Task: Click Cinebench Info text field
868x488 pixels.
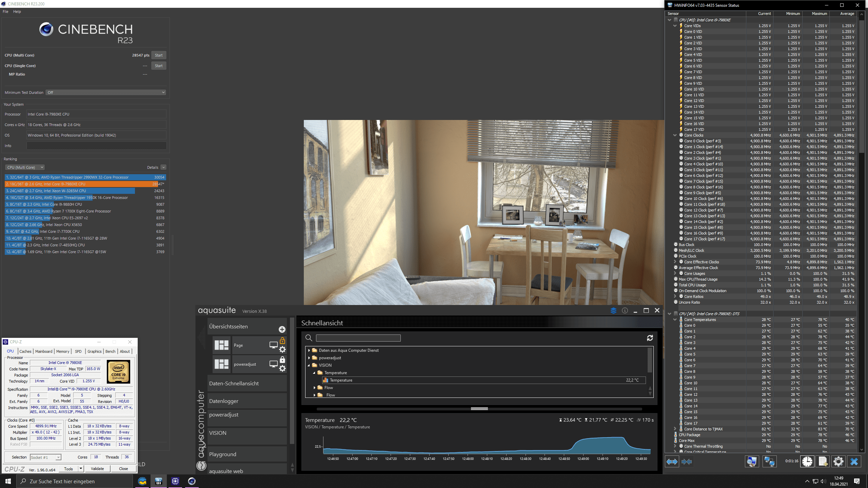Action: [x=96, y=146]
